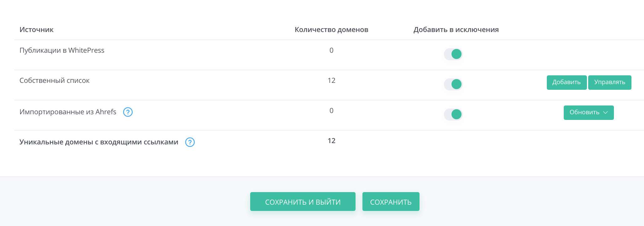Click СОХРАНИТЬ И ВЫЙТИ

tap(303, 202)
